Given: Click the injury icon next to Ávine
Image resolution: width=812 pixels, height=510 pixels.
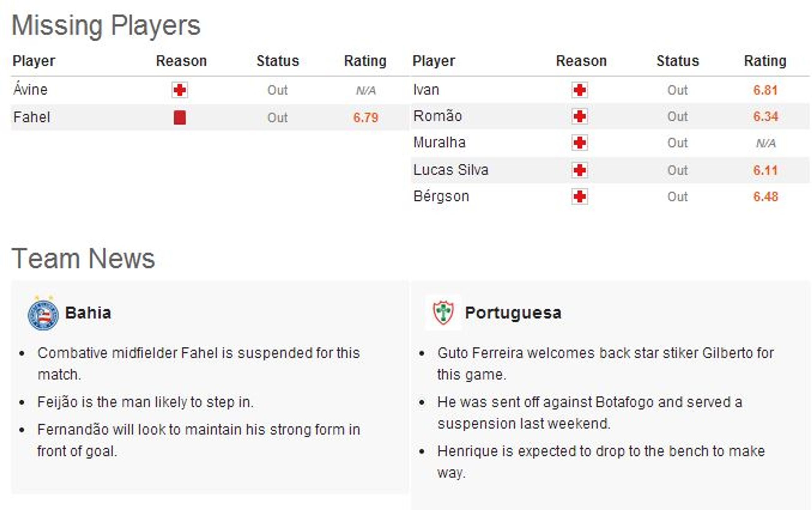Looking at the screenshot, I should (x=179, y=90).
